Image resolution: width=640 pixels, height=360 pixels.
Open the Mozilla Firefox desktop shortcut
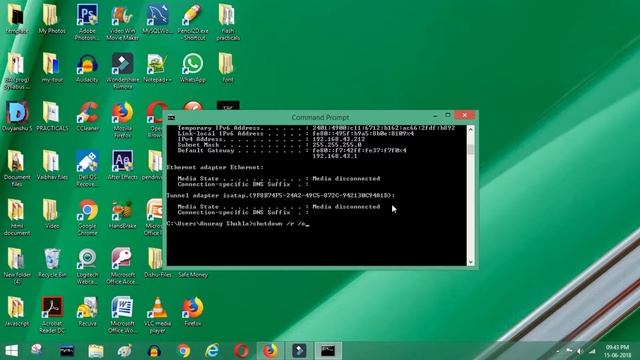tap(122, 119)
